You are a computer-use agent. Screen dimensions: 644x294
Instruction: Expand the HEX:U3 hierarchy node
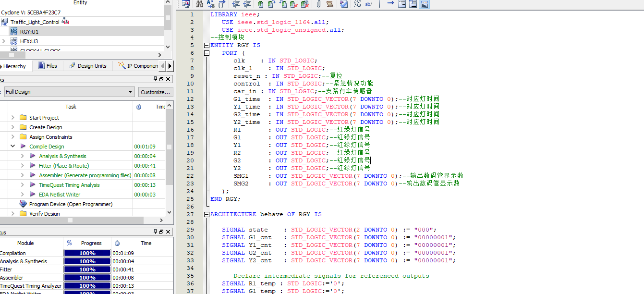(4, 41)
